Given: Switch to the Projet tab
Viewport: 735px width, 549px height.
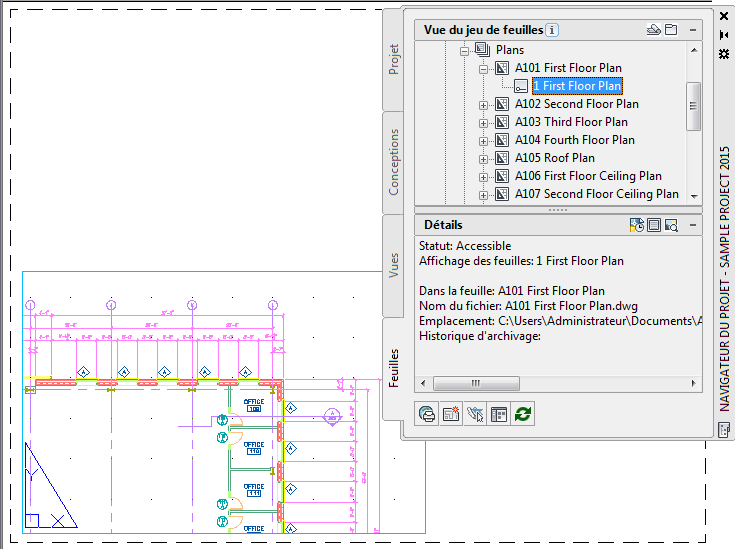Looking at the screenshot, I should click(394, 60).
